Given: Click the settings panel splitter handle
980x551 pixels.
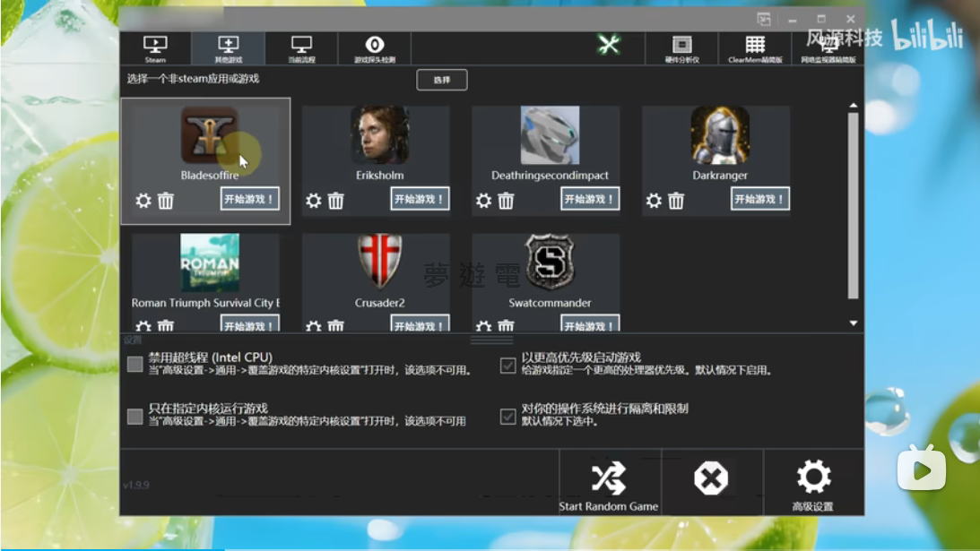Looking at the screenshot, I should (x=492, y=340).
